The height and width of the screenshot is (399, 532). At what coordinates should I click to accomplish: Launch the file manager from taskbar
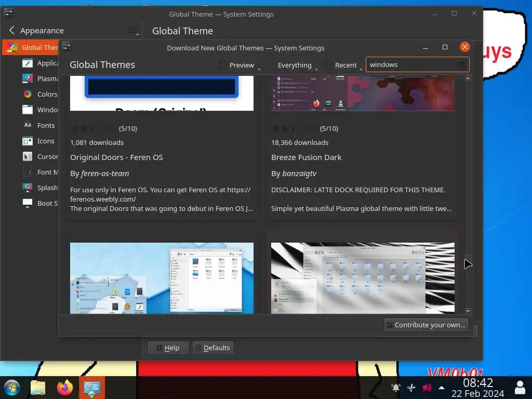click(x=38, y=388)
